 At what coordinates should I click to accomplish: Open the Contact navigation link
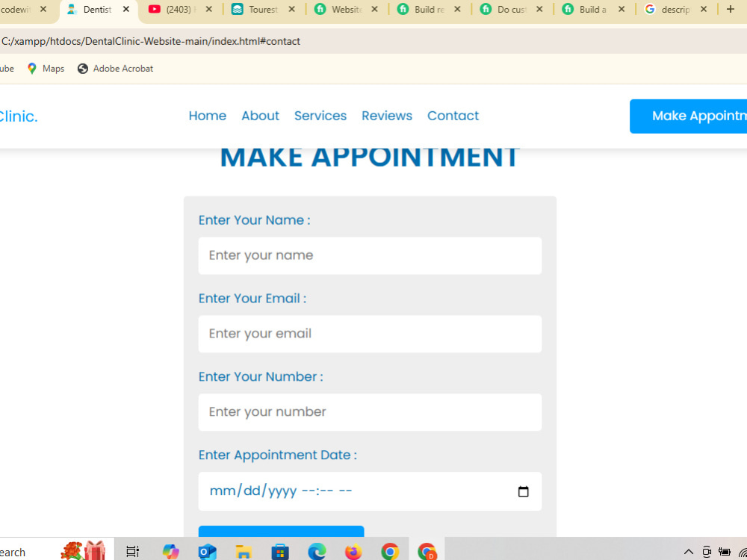[453, 116]
